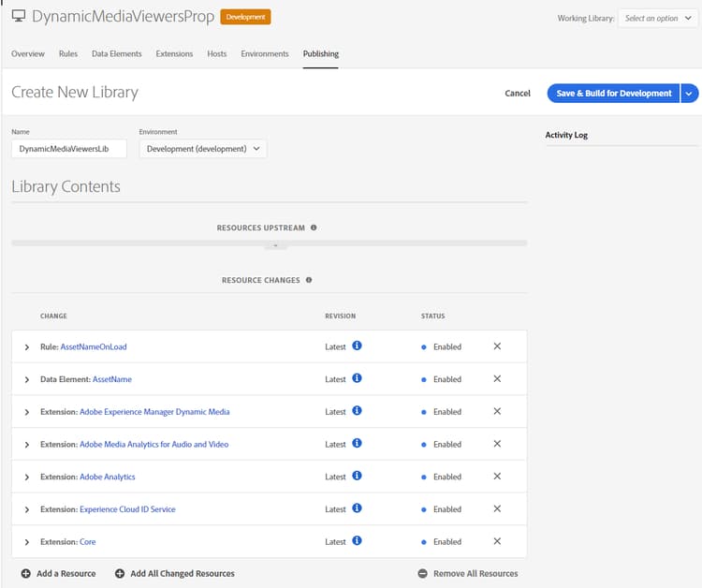The height and width of the screenshot is (588, 702).
Task: Switch to the Data Elements tab
Action: (116, 53)
